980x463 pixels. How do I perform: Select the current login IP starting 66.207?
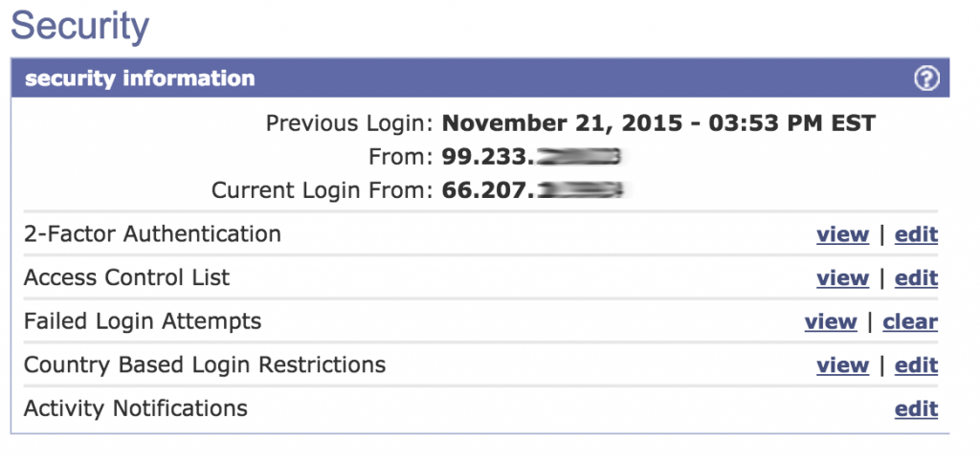coord(532,190)
